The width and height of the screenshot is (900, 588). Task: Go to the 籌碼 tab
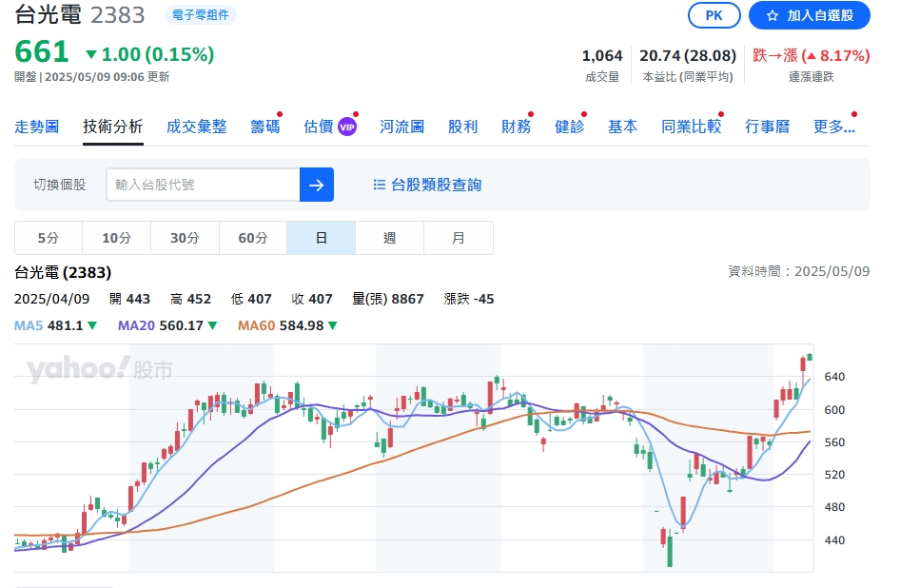[265, 127]
